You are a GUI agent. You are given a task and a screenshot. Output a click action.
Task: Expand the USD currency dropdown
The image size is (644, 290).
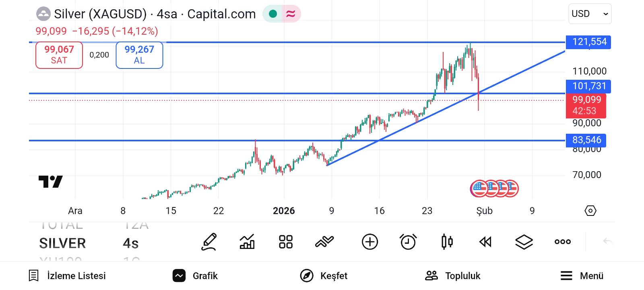(590, 14)
